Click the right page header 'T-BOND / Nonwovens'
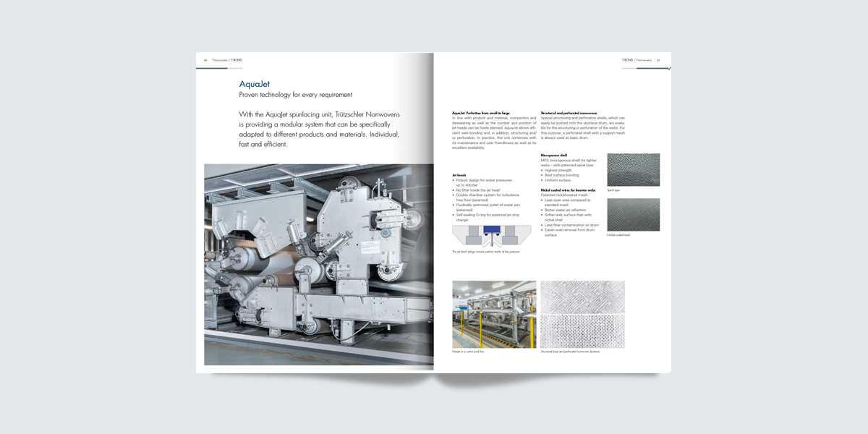 click(637, 60)
